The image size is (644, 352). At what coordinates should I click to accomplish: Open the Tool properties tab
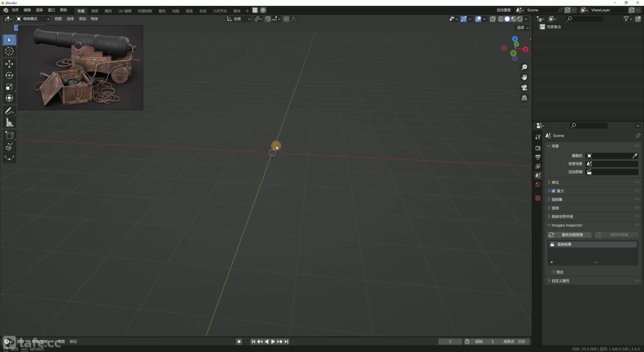coord(538,137)
